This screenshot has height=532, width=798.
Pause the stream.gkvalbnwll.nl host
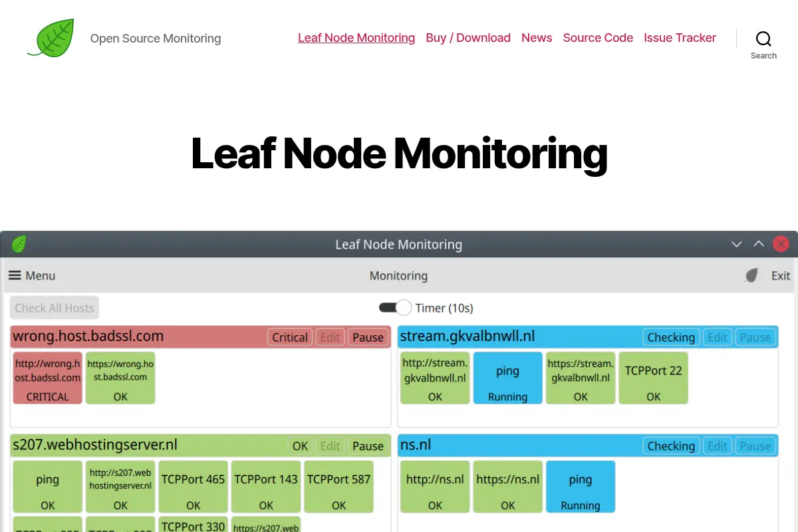click(755, 337)
